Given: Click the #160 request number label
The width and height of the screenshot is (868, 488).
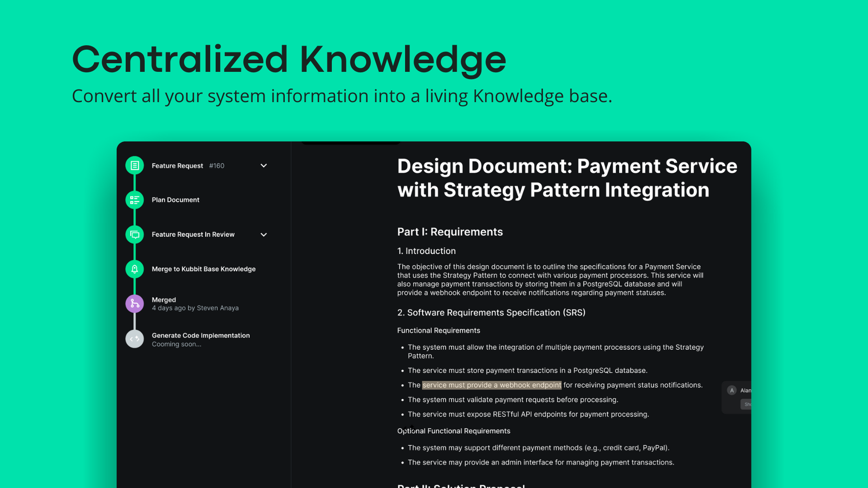Looking at the screenshot, I should click(x=217, y=166).
